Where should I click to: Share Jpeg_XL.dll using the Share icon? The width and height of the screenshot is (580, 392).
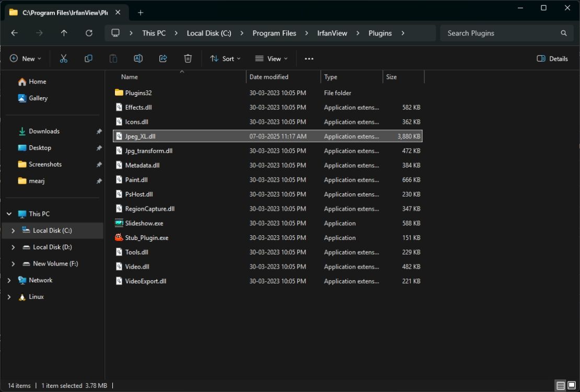163,59
